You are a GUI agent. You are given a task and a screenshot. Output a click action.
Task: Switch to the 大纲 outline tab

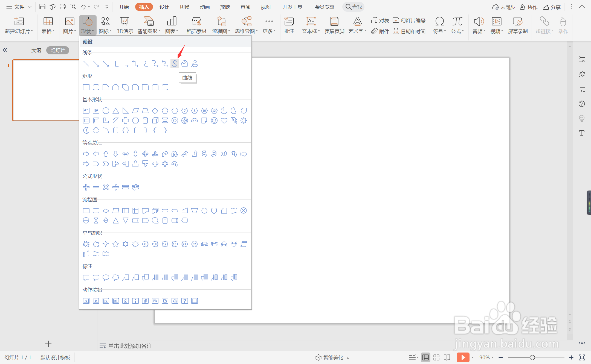[x=36, y=50]
